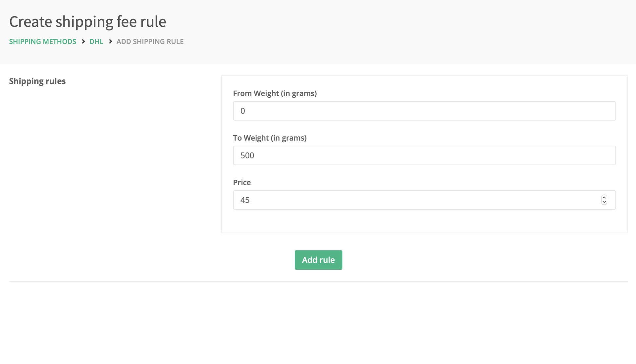The width and height of the screenshot is (636, 364).
Task: Focus the Price input field
Action: [x=424, y=200]
